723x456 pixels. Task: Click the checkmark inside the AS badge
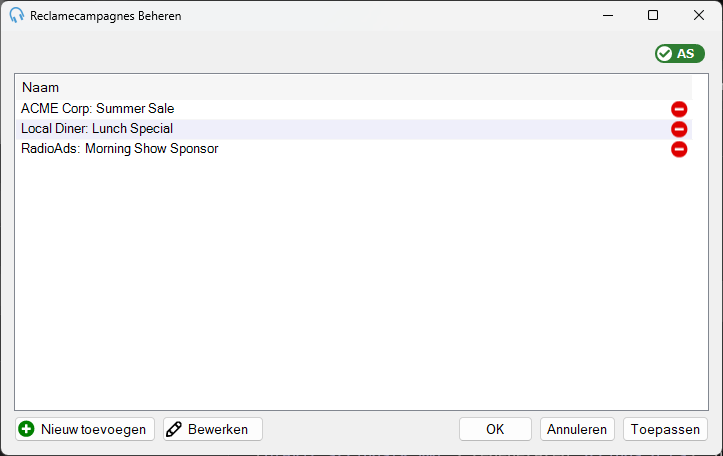pos(665,54)
